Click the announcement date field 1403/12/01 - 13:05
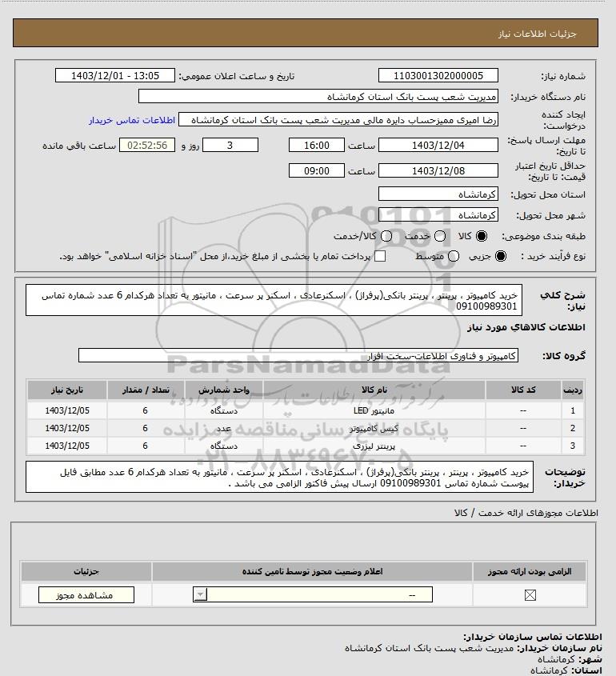Viewport: 616px width, 676px height. pyautogui.click(x=115, y=75)
